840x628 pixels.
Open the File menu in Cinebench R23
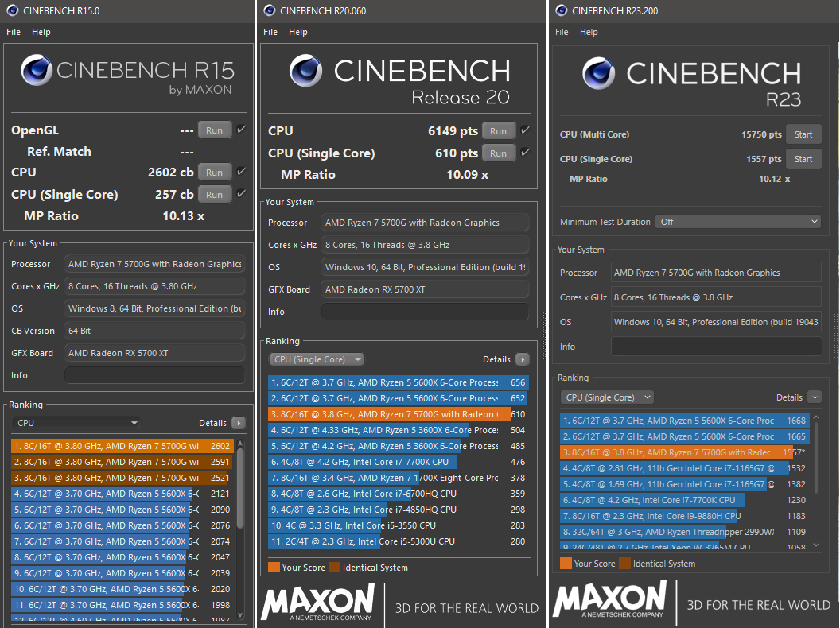562,32
